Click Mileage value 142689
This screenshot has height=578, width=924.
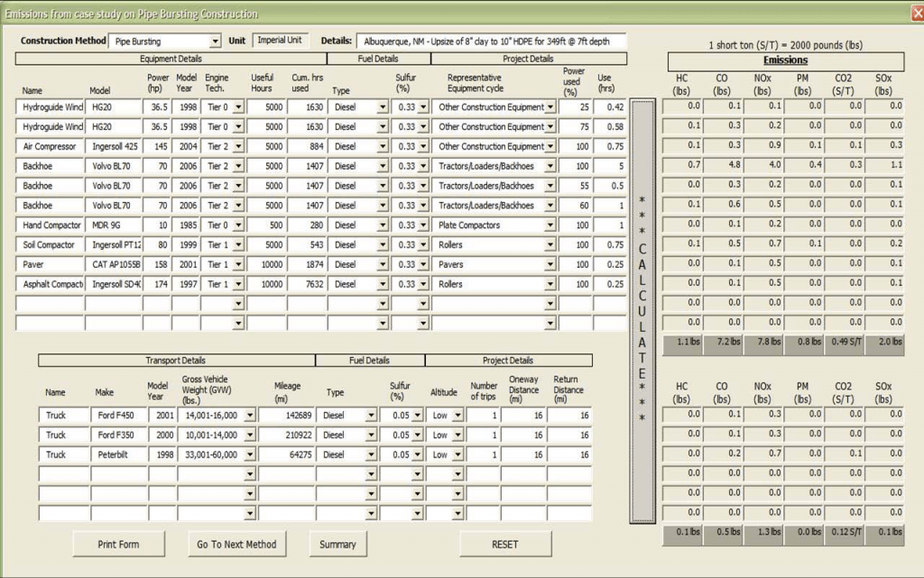pyautogui.click(x=286, y=416)
